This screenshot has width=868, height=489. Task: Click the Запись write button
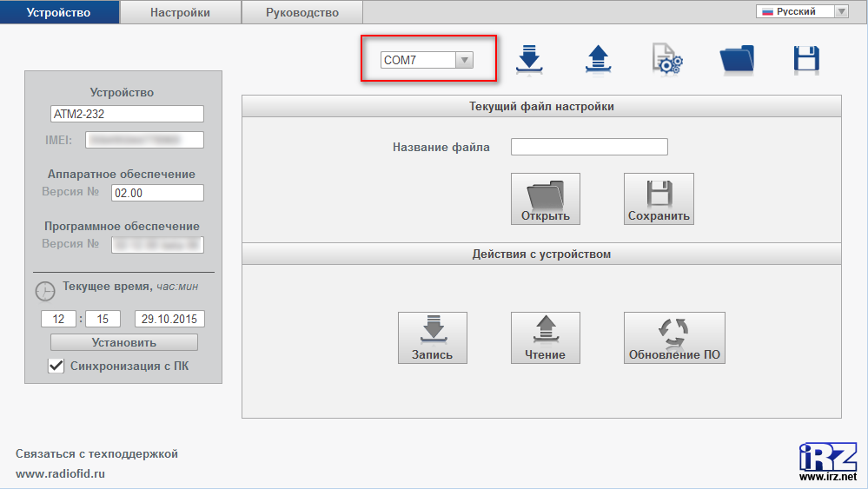[x=432, y=338]
